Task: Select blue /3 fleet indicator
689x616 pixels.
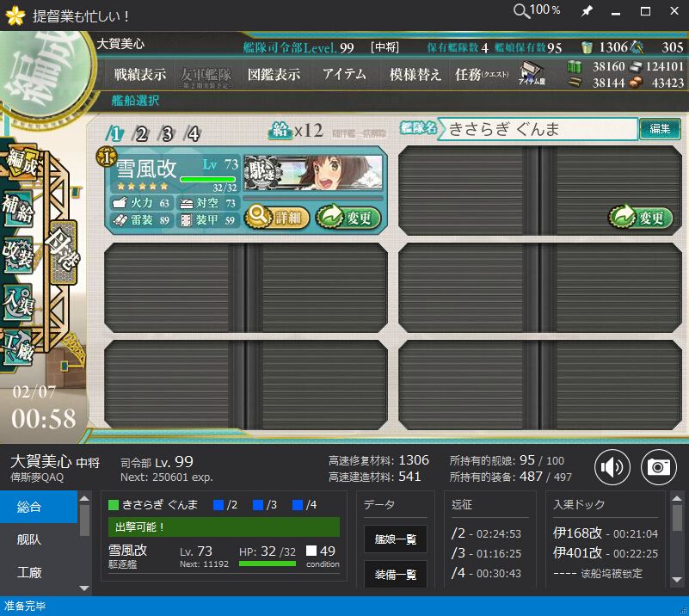Action: point(265,504)
